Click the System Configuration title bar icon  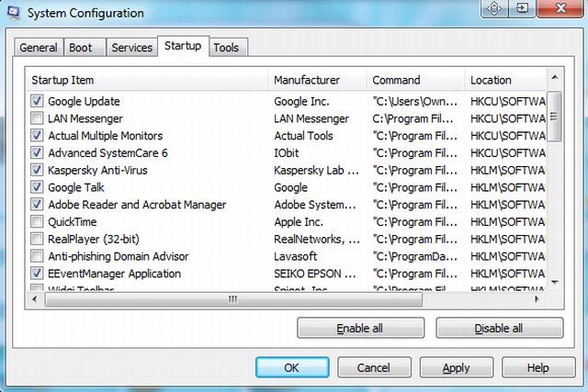[14, 12]
